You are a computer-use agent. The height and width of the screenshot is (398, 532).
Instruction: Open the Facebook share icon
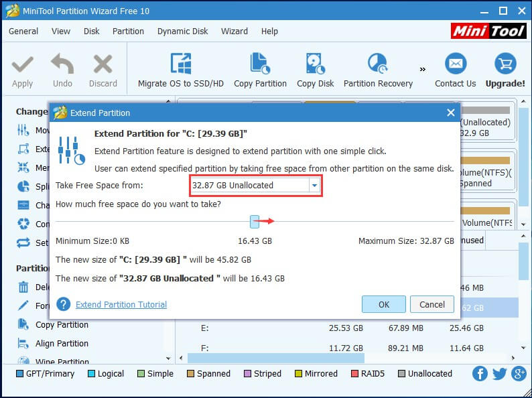point(480,374)
